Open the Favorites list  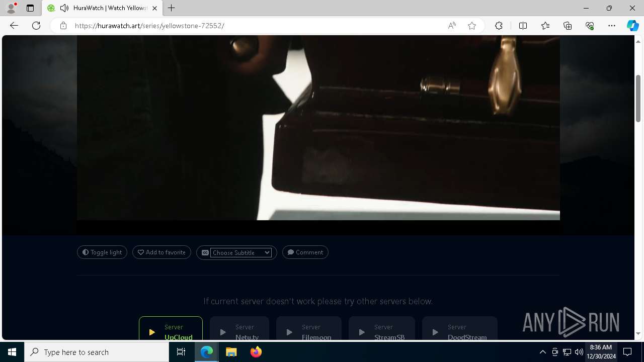(x=545, y=26)
